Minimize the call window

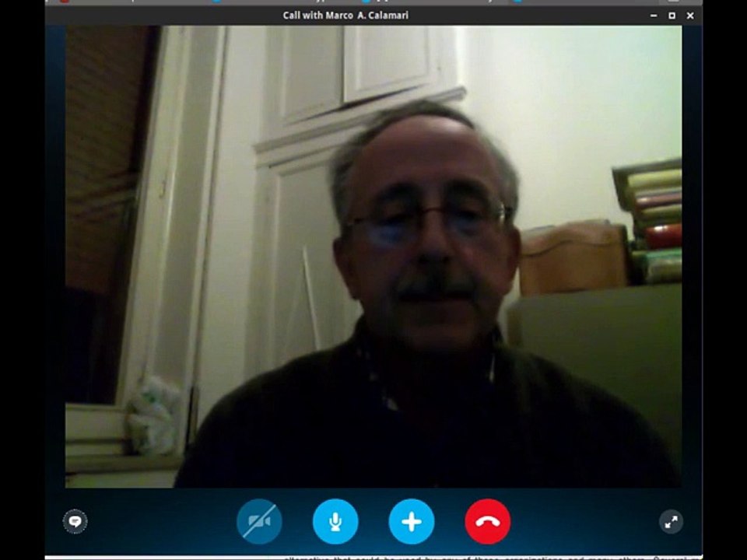(x=654, y=16)
